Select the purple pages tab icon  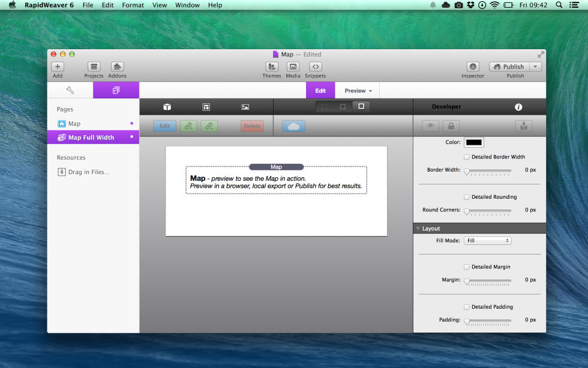tap(116, 90)
